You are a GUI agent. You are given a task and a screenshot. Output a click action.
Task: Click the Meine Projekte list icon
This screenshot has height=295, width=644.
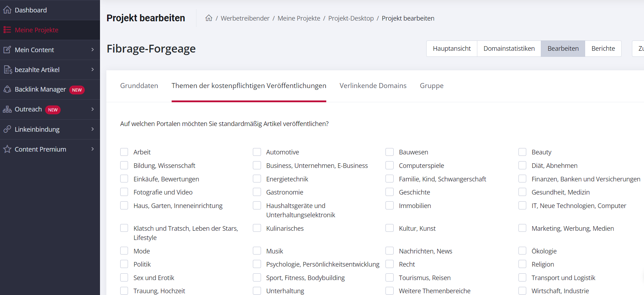[x=7, y=30]
